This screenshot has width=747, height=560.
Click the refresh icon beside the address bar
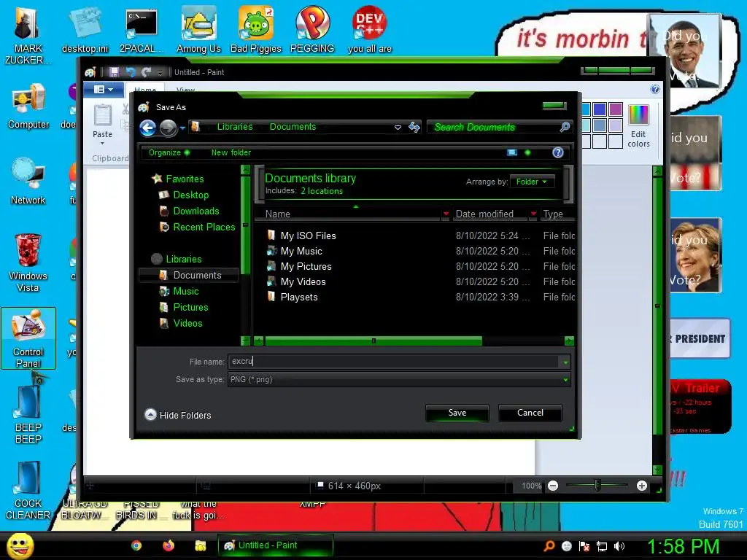pyautogui.click(x=414, y=127)
